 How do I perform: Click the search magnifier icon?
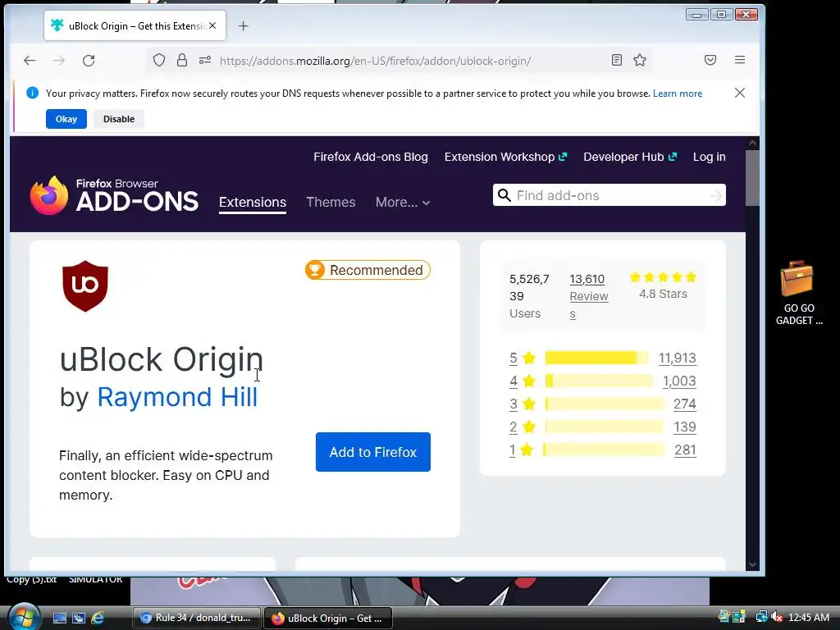(504, 195)
